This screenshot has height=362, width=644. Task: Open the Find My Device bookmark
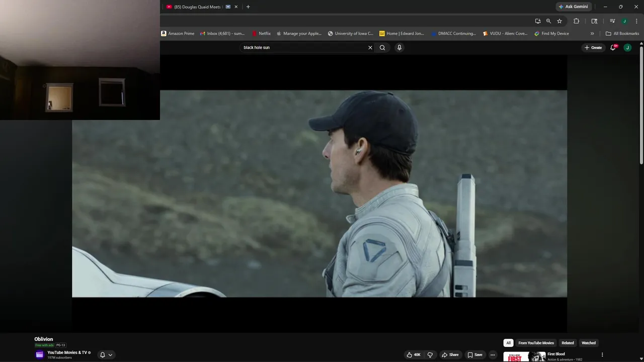coord(552,34)
